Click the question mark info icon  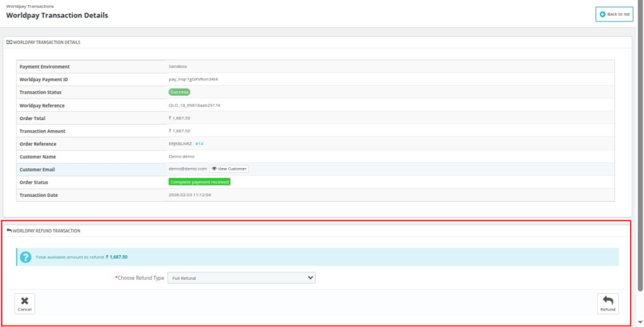[25, 257]
